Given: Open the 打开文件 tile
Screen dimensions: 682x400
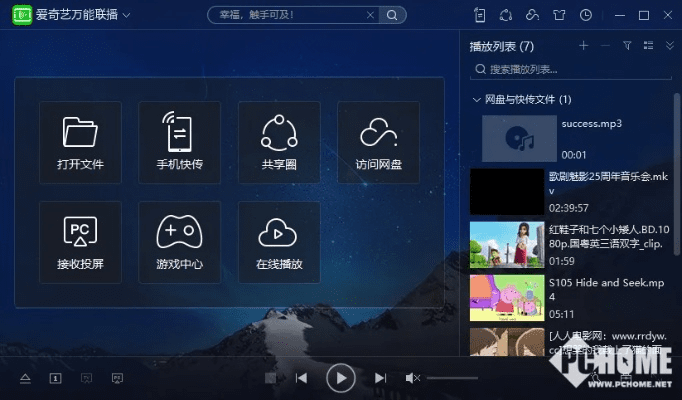Looking at the screenshot, I should click(x=80, y=142).
